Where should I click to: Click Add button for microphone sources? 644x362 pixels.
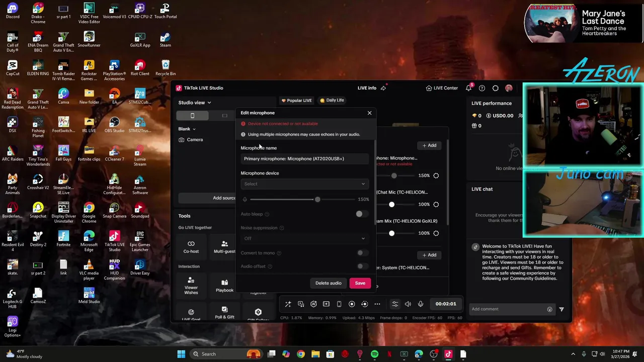coord(429,145)
